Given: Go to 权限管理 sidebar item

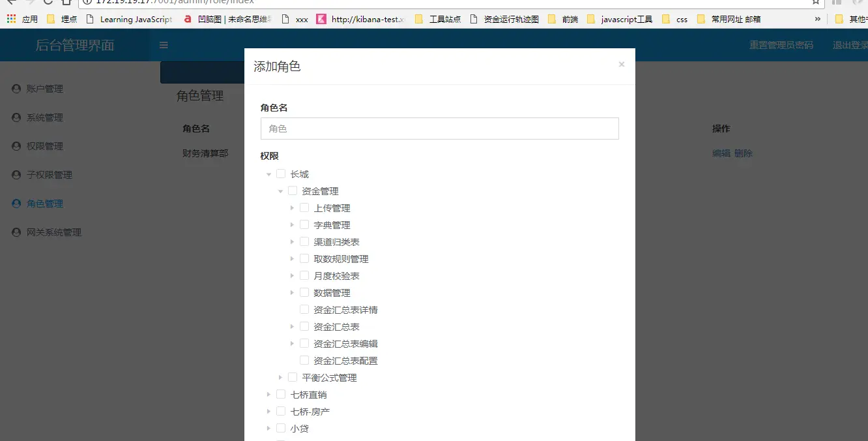Looking at the screenshot, I should tap(45, 146).
